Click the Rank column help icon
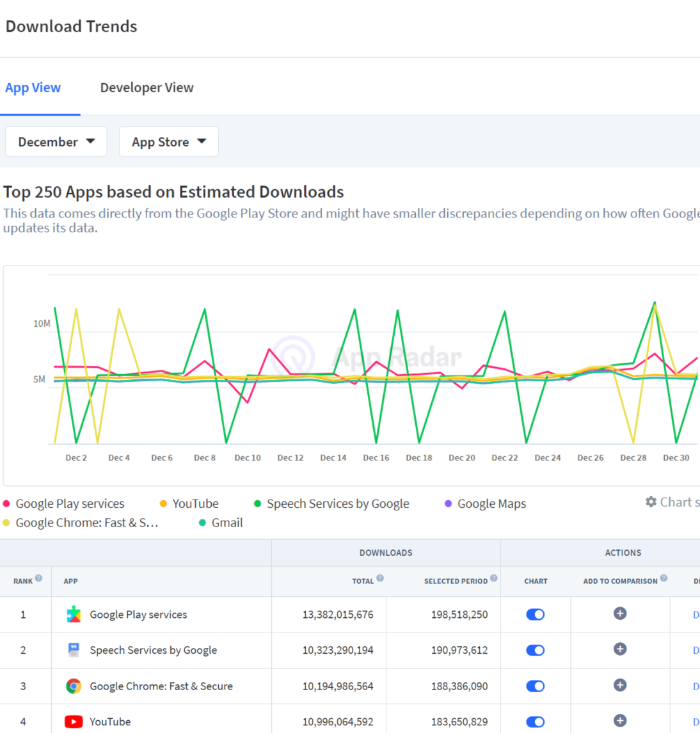700x733 pixels. tap(39, 578)
